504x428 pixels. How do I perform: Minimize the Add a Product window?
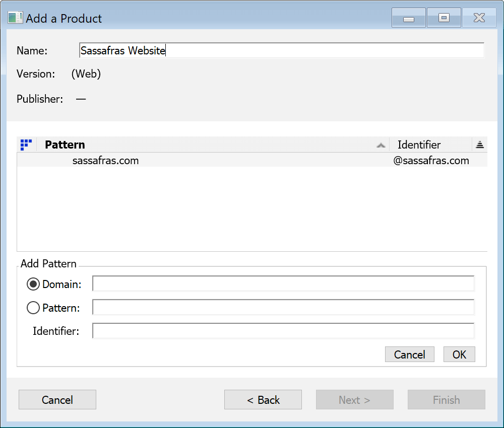click(x=408, y=17)
